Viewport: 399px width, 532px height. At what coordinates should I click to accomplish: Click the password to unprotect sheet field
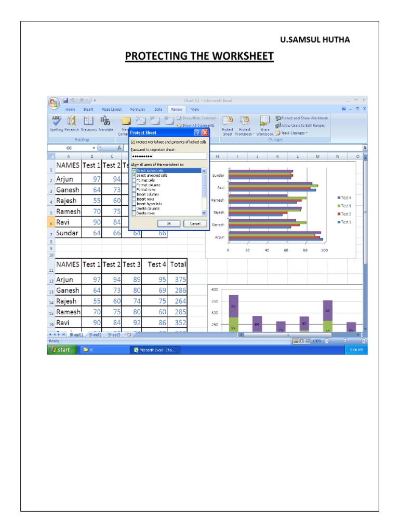[x=169, y=156]
